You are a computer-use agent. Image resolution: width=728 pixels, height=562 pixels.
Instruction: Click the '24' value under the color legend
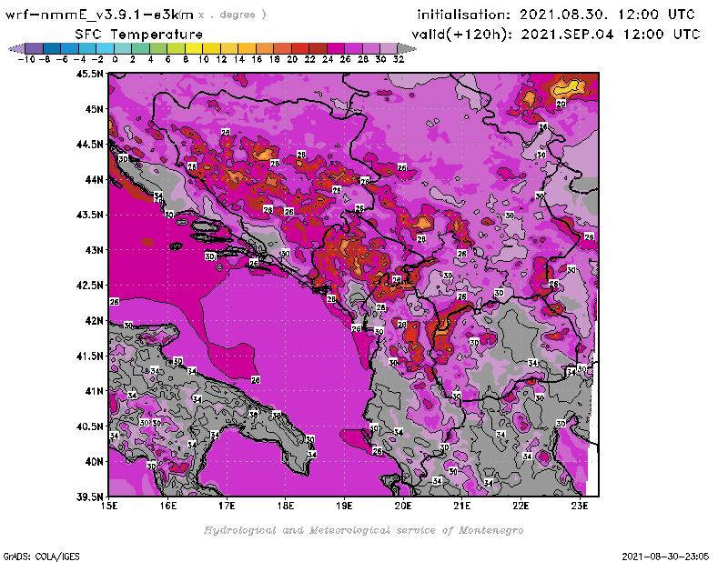(x=328, y=60)
